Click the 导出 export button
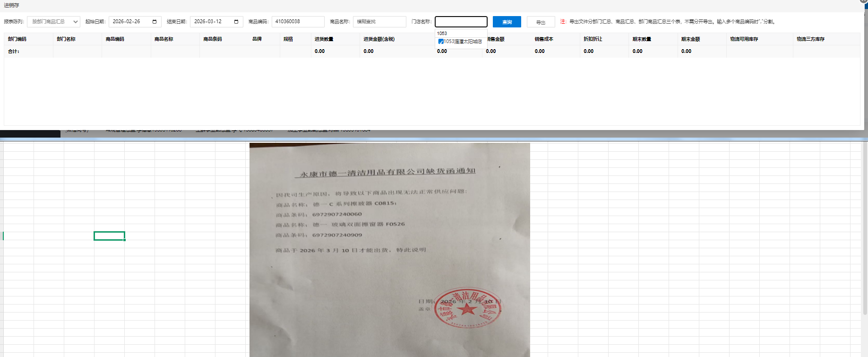The image size is (868, 357). [541, 22]
